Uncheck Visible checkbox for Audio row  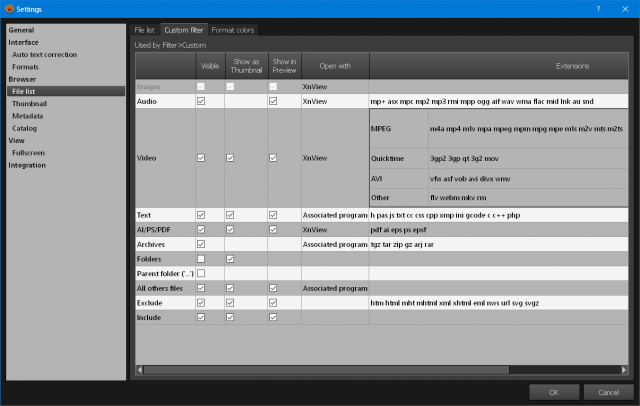(x=201, y=101)
